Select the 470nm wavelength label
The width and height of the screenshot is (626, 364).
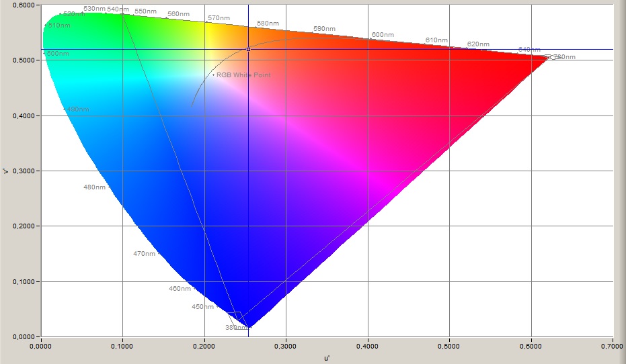(144, 254)
